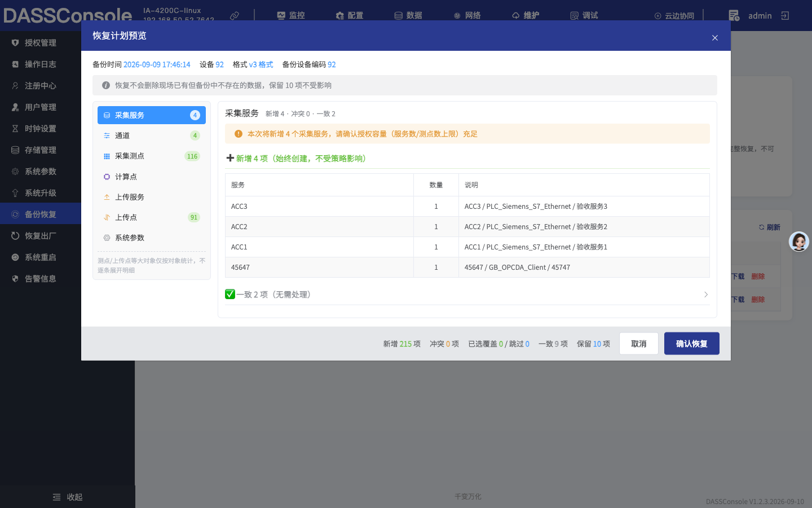Viewport: 812px width, 508px height.
Task: Refresh the backup list with 刷新
Action: (770, 227)
